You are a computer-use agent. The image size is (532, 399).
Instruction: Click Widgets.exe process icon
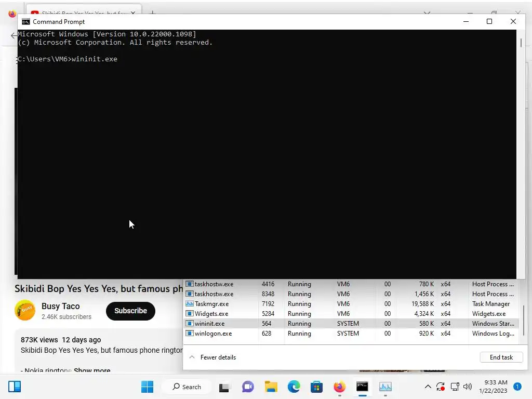pyautogui.click(x=189, y=313)
